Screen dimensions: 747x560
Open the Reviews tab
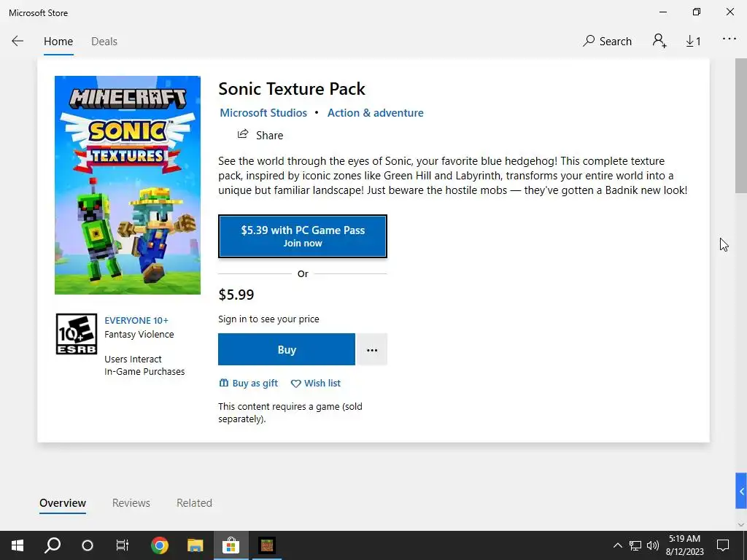click(x=131, y=503)
